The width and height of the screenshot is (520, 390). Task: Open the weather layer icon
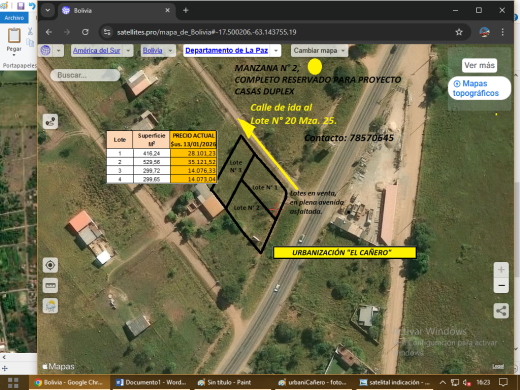50,306
